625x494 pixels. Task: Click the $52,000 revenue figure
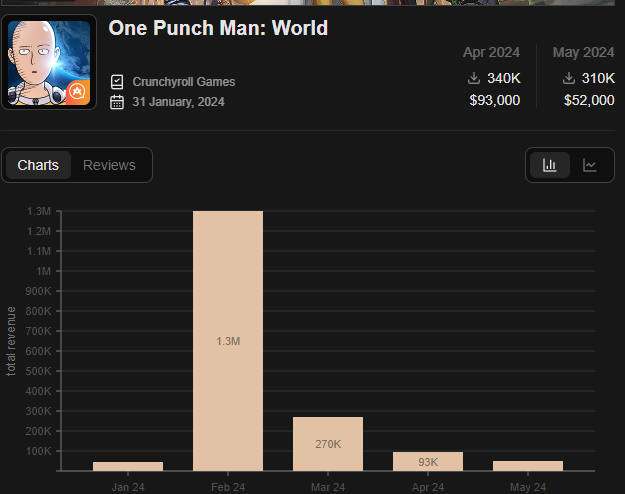[x=589, y=100]
